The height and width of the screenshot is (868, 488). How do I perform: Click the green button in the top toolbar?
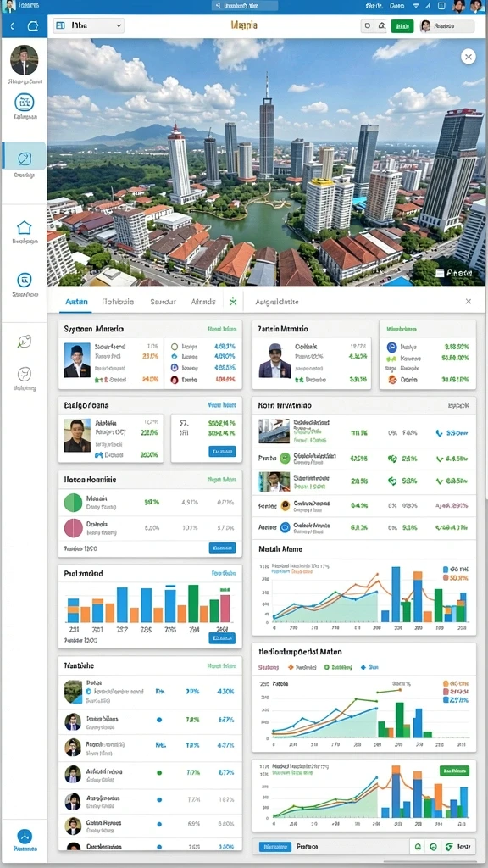tap(402, 26)
